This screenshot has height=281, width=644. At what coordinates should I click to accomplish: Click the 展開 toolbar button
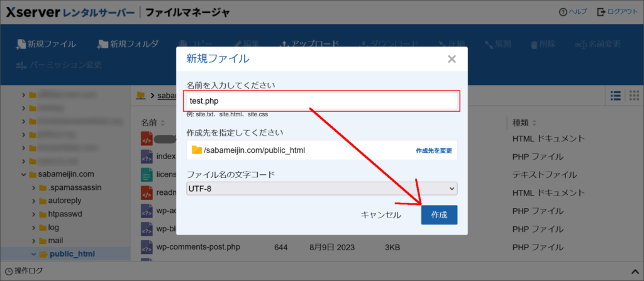[498, 45]
